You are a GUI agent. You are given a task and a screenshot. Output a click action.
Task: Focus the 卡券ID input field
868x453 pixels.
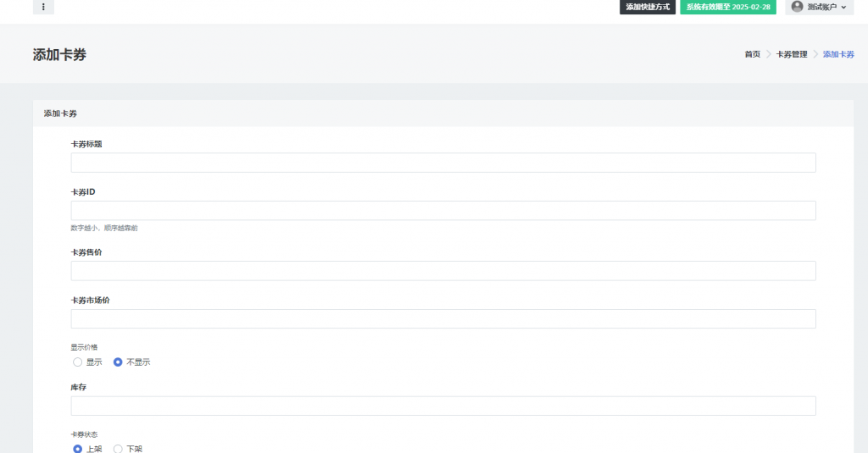pos(442,211)
